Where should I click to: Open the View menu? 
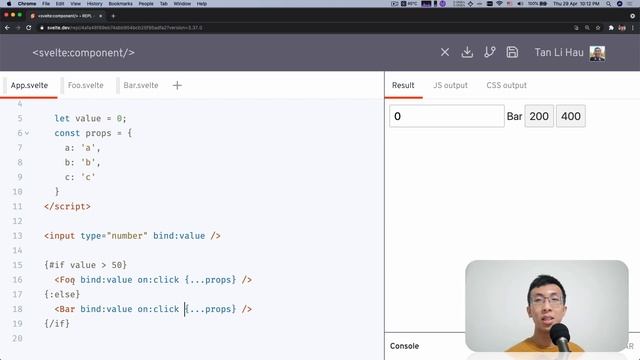[76, 4]
